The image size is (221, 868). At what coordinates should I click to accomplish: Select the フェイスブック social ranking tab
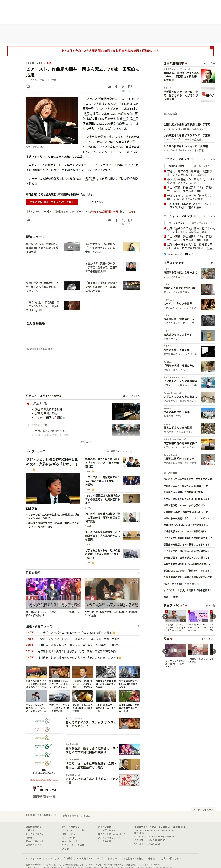coord(177,223)
